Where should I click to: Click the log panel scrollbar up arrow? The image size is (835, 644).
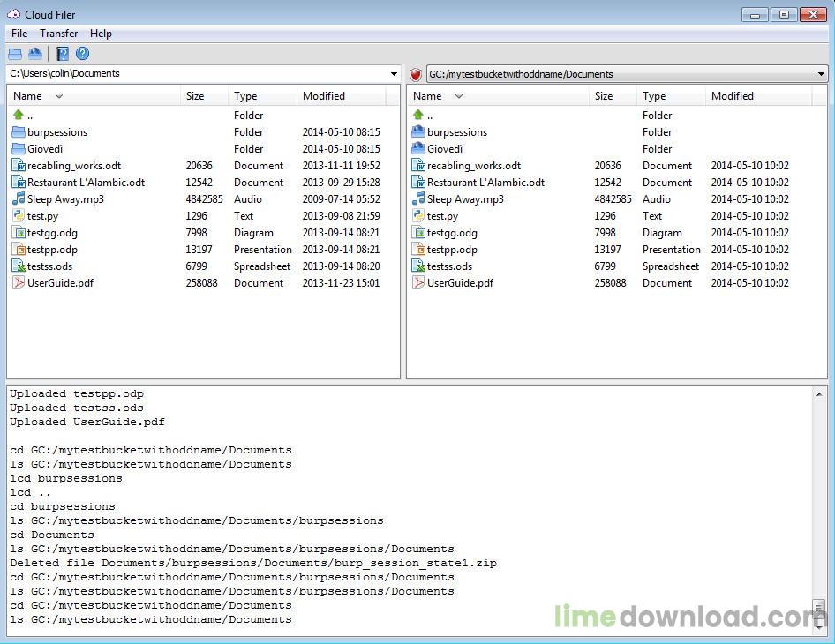point(819,394)
